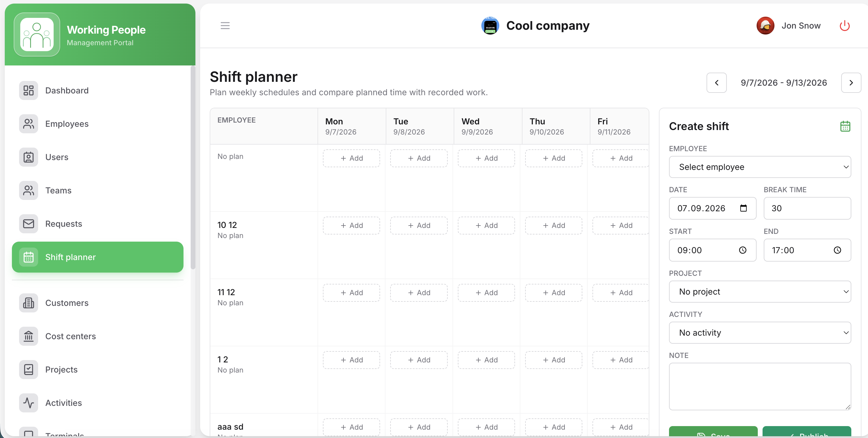Open the Cost centers bank icon
Viewport: 868px width, 438px height.
pos(29,336)
